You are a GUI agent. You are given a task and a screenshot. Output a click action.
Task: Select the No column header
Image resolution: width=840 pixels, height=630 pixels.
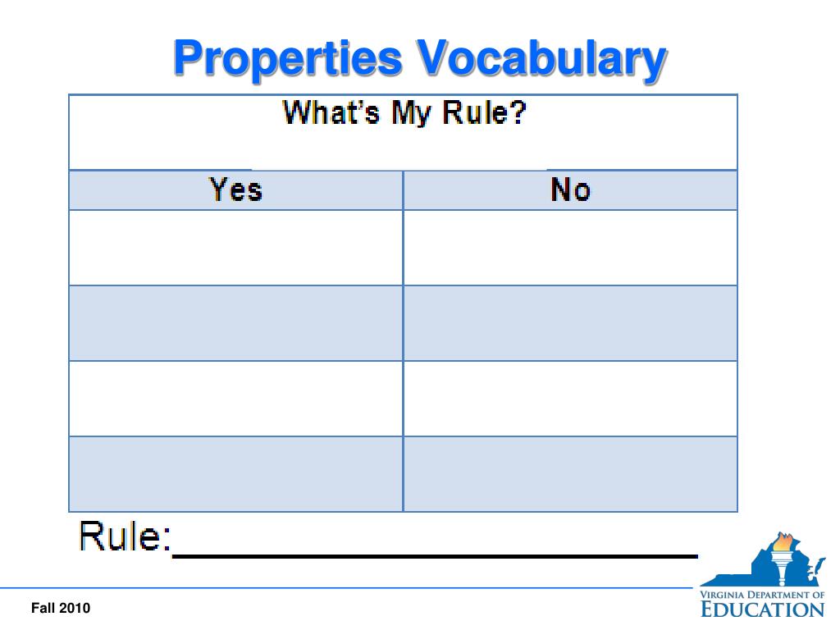571,190
